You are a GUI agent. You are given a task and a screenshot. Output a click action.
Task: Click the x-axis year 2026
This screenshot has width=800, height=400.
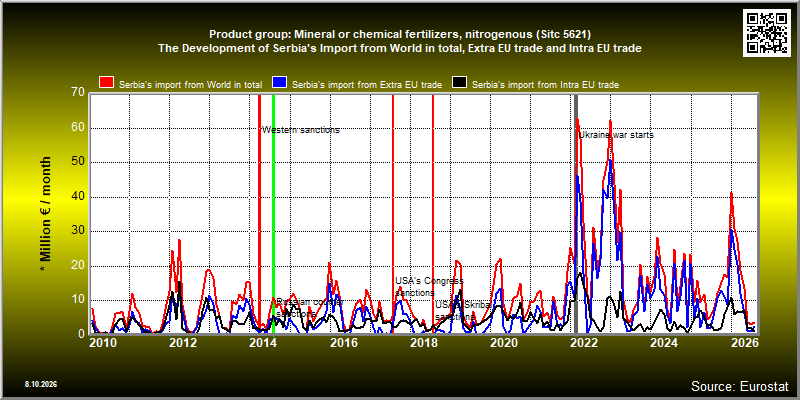pos(746,344)
